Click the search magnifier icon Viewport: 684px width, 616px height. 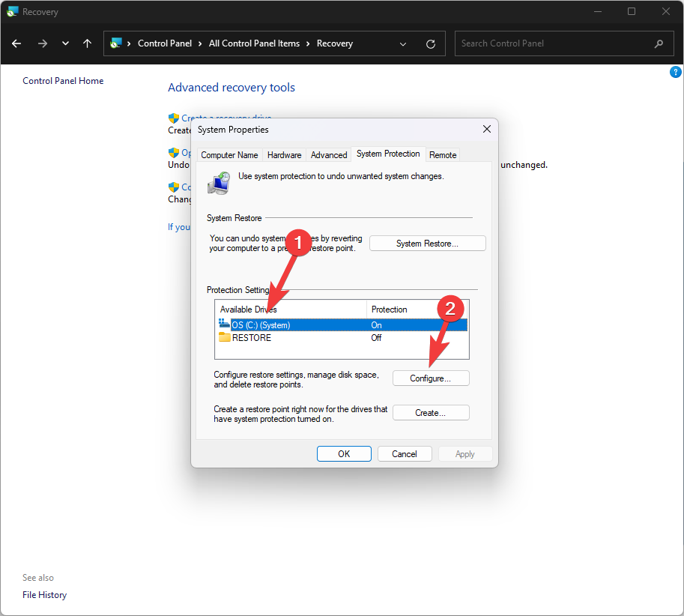pos(659,43)
